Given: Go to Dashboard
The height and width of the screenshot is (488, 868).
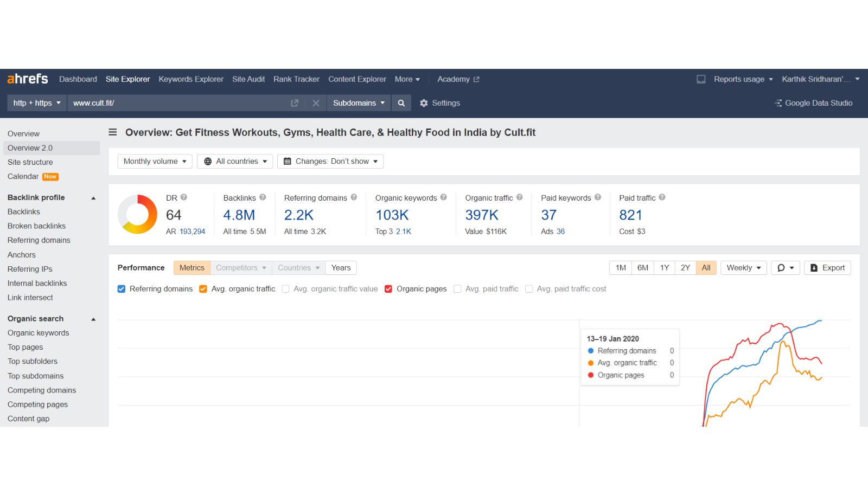Looking at the screenshot, I should click(78, 79).
